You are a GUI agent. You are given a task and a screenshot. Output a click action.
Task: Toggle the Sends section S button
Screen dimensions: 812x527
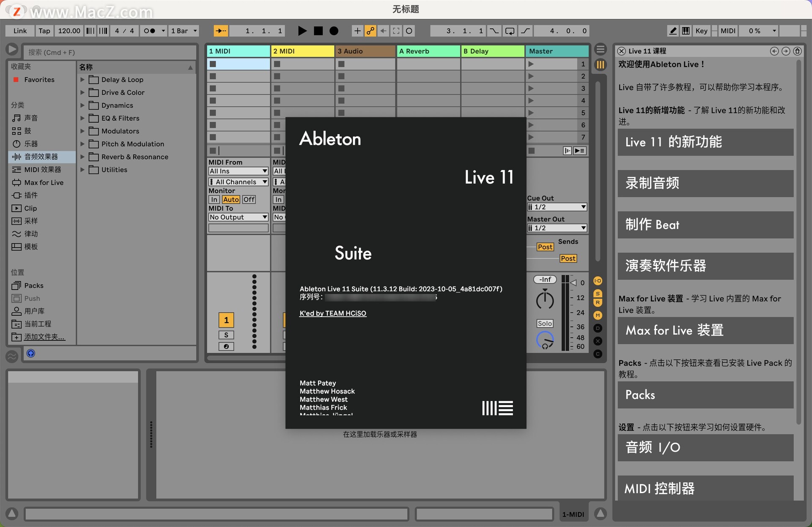click(598, 294)
